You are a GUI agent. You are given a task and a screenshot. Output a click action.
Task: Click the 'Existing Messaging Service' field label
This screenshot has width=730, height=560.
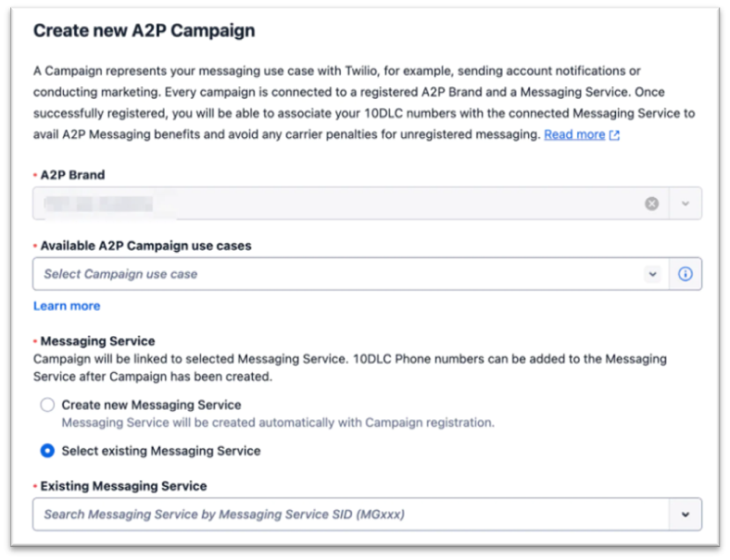[123, 486]
